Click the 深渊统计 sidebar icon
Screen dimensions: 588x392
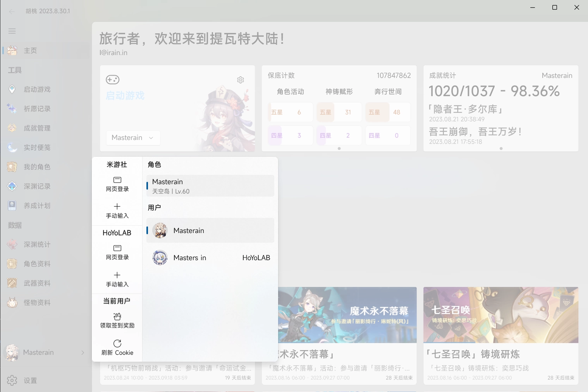click(12, 244)
